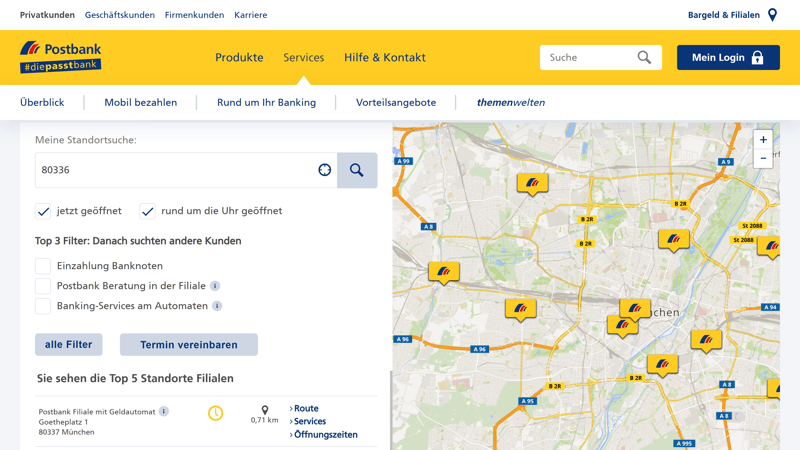This screenshot has width=800, height=450.
Task: Click the 'Termin vereinbaren' button
Action: pyautogui.click(x=189, y=345)
